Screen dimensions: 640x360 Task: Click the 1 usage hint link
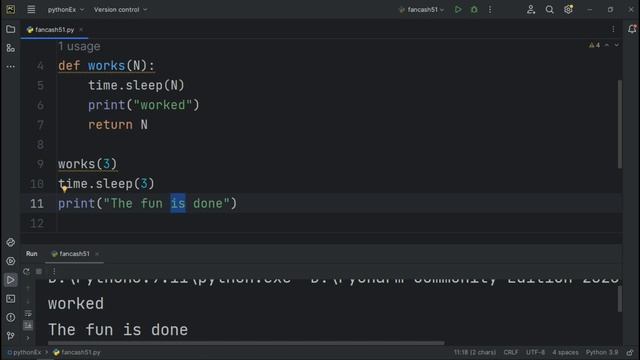(79, 47)
